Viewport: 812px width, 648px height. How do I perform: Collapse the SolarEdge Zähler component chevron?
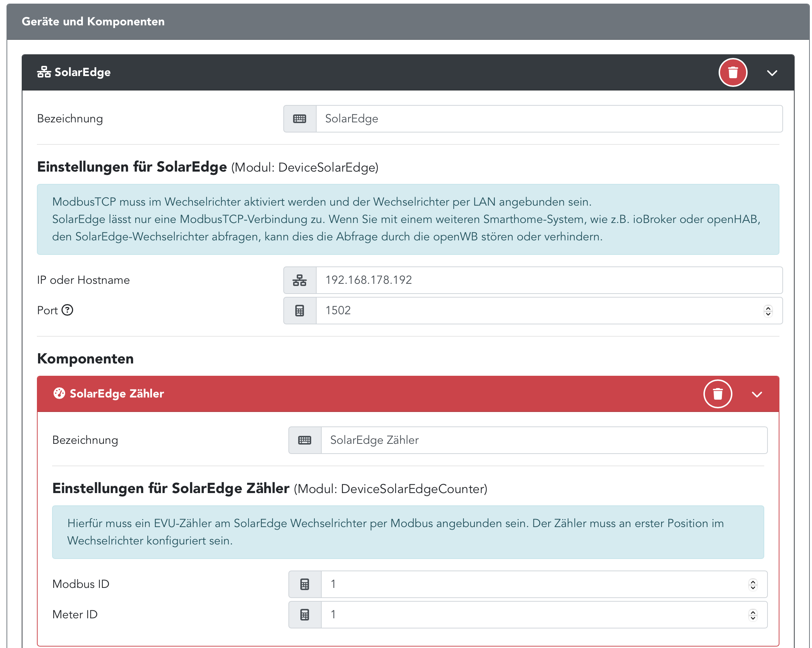pyautogui.click(x=757, y=394)
